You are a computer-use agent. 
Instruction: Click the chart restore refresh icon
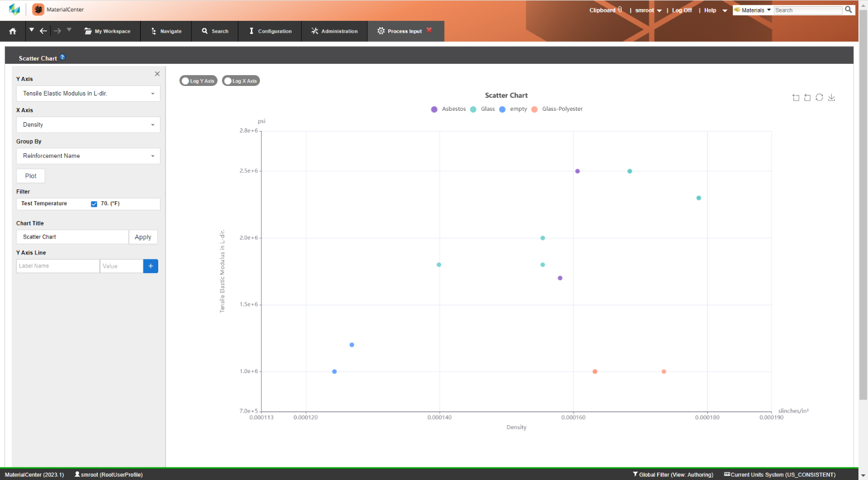(x=819, y=97)
